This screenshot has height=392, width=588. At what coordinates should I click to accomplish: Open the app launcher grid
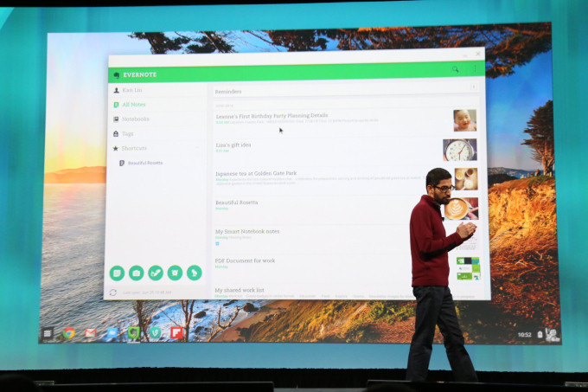tap(48, 333)
